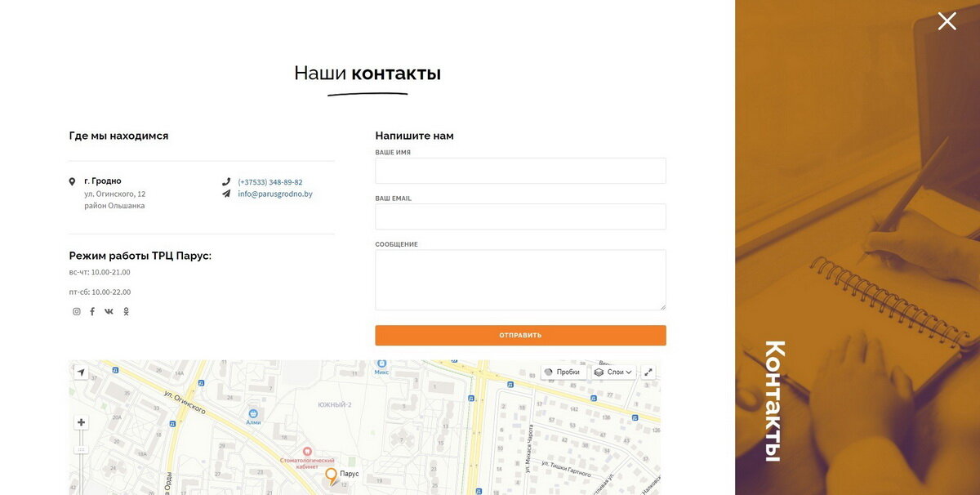Open the VK social icon
The height and width of the screenshot is (495, 980).
click(x=109, y=311)
